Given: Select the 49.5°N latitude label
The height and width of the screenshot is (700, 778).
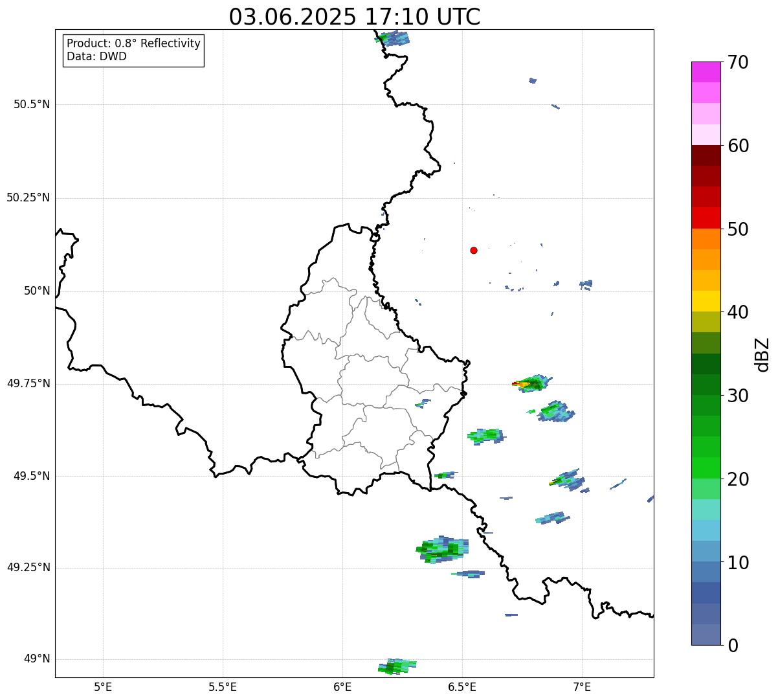Looking at the screenshot, I should pyautogui.click(x=32, y=476).
